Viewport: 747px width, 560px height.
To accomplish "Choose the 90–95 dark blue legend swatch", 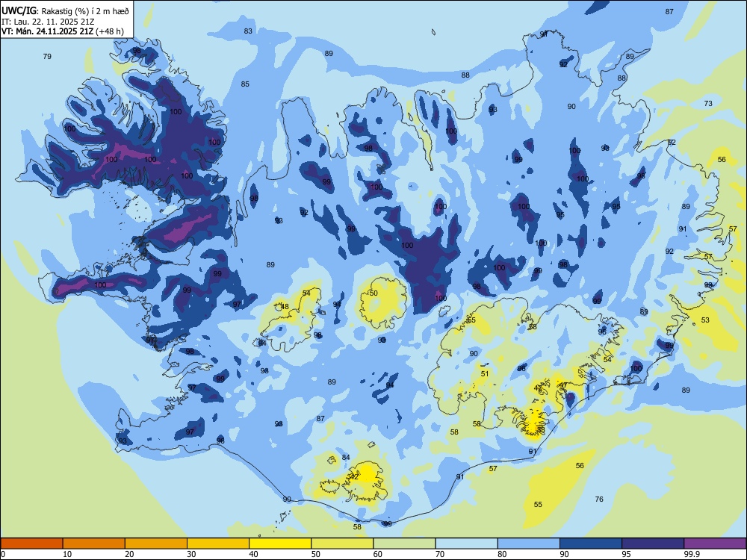I will point(591,544).
